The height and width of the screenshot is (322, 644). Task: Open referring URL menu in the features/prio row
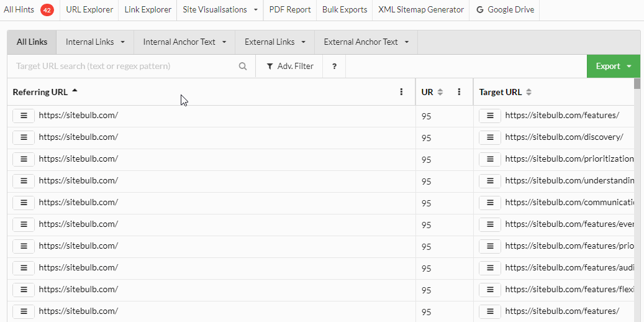point(24,246)
